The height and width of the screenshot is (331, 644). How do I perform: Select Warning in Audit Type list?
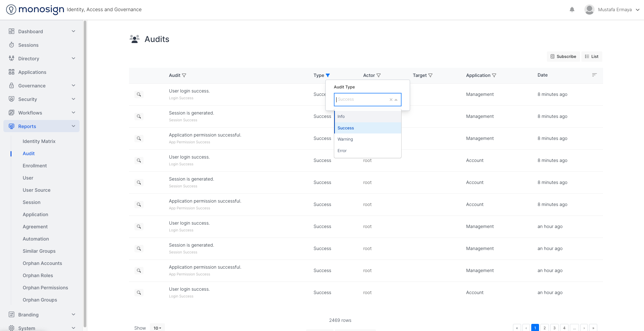tap(345, 139)
